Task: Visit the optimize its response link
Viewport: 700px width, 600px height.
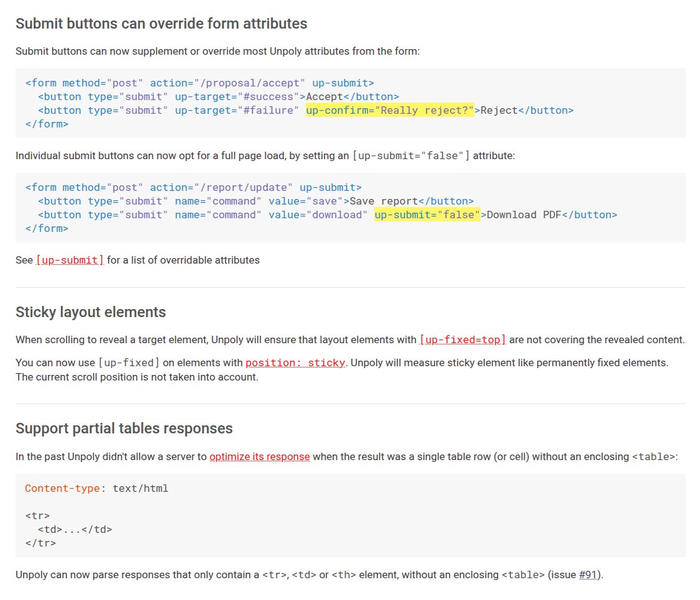Action: [259, 457]
